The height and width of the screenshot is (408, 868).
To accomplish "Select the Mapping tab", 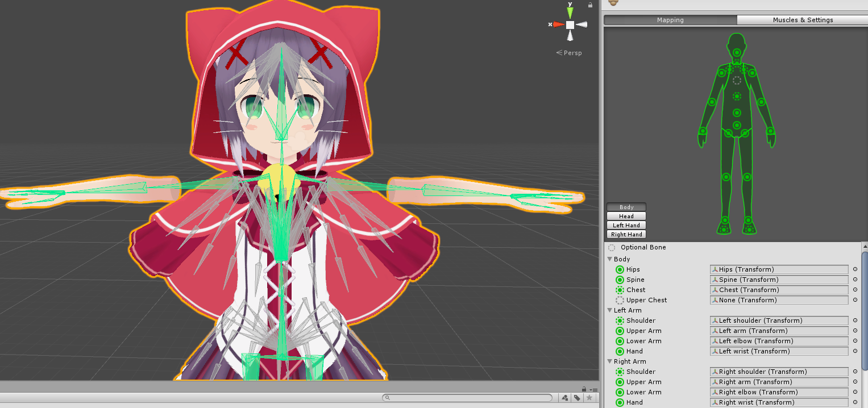I will 671,20.
